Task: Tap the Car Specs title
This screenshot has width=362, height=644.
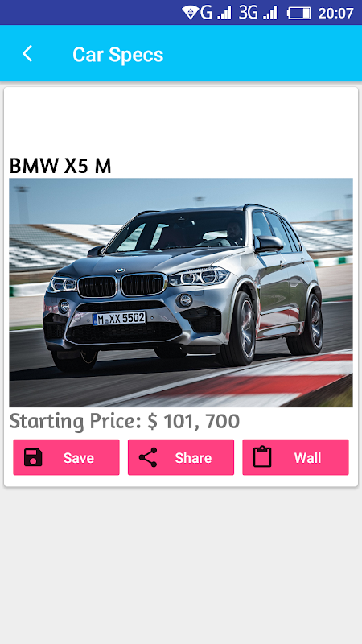Action: pyautogui.click(x=117, y=54)
